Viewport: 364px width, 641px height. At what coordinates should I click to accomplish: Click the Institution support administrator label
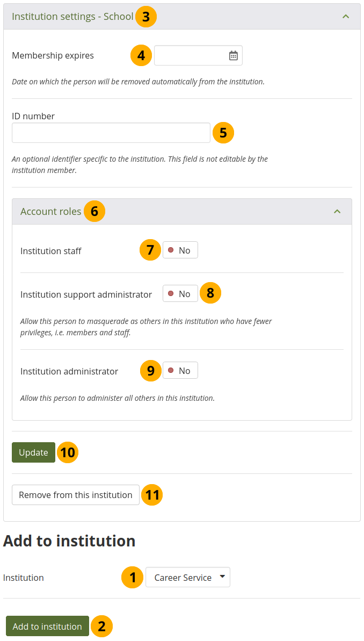pos(86,294)
